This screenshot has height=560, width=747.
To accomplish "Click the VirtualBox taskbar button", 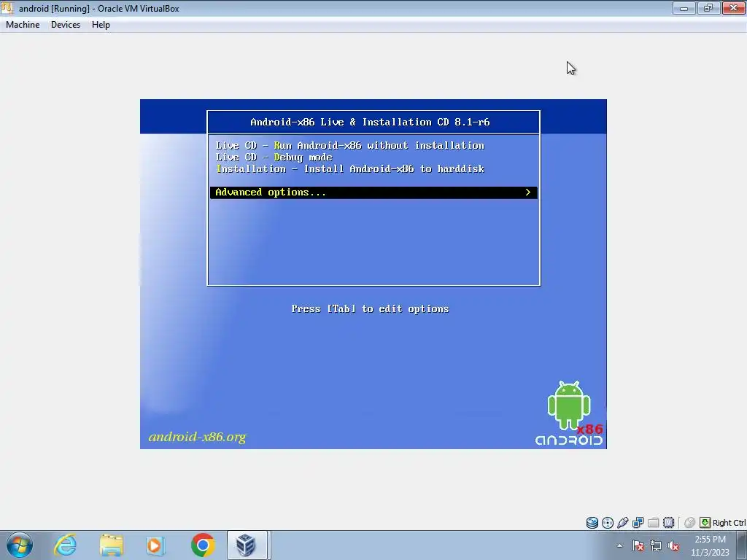I will (x=247, y=545).
